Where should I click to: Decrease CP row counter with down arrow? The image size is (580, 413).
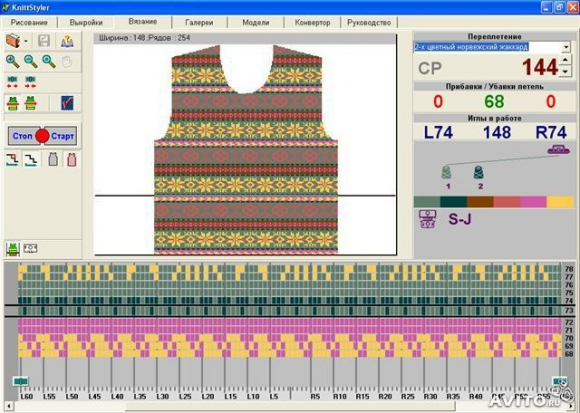[565, 71]
